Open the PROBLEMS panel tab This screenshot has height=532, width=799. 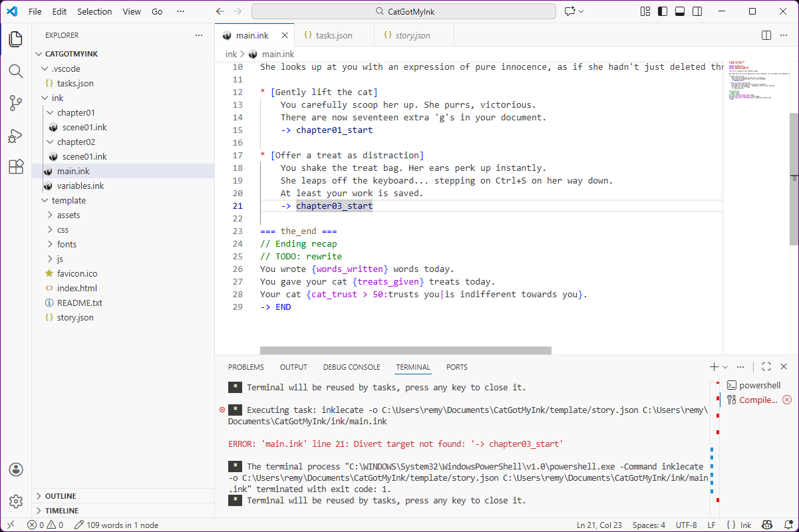coord(246,366)
